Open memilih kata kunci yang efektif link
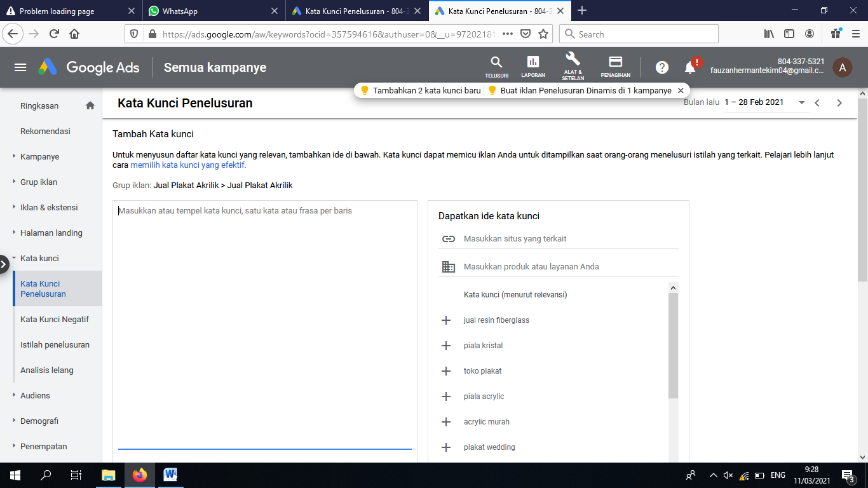The width and height of the screenshot is (868, 488). [188, 165]
